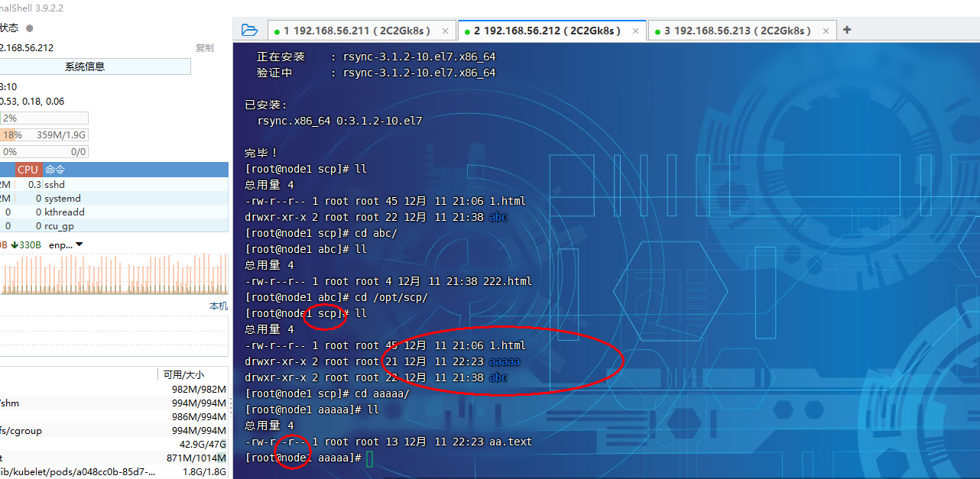Click the 0% swap usage bar

coord(44,151)
